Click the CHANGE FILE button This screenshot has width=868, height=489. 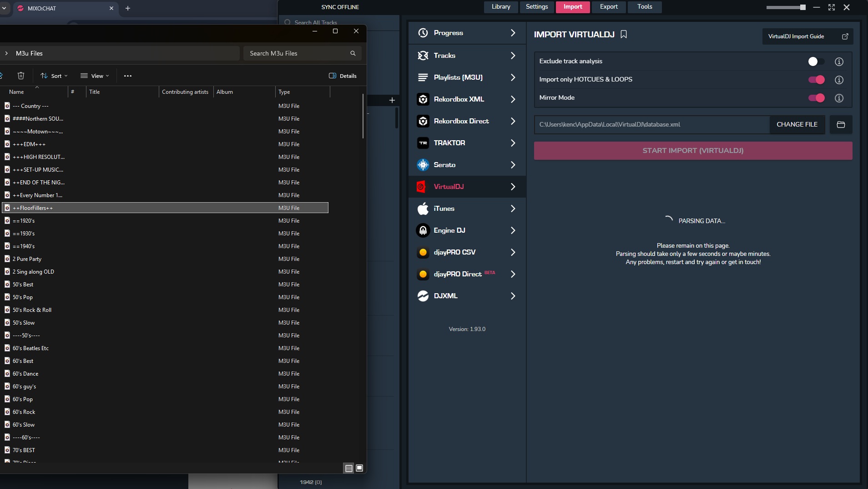(x=797, y=124)
